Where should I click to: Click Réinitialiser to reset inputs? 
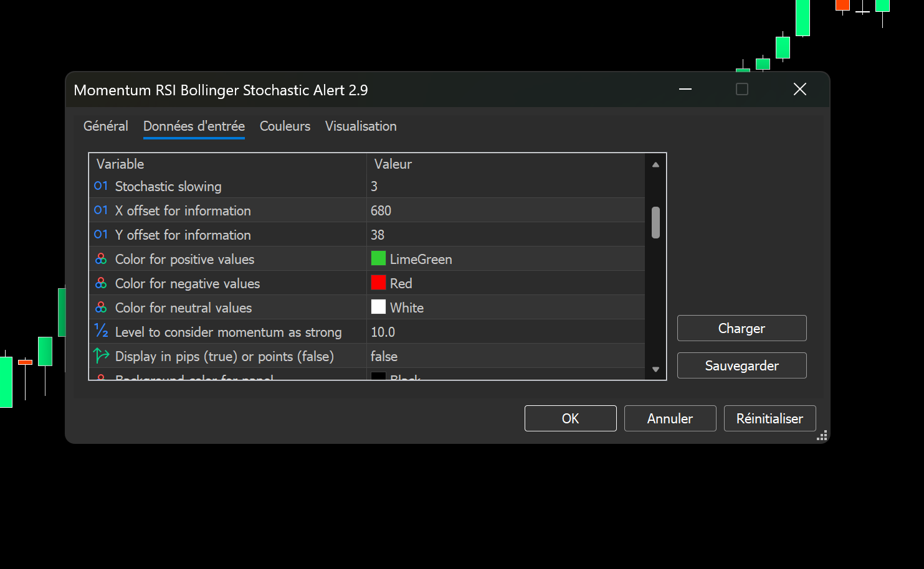pyautogui.click(x=769, y=418)
